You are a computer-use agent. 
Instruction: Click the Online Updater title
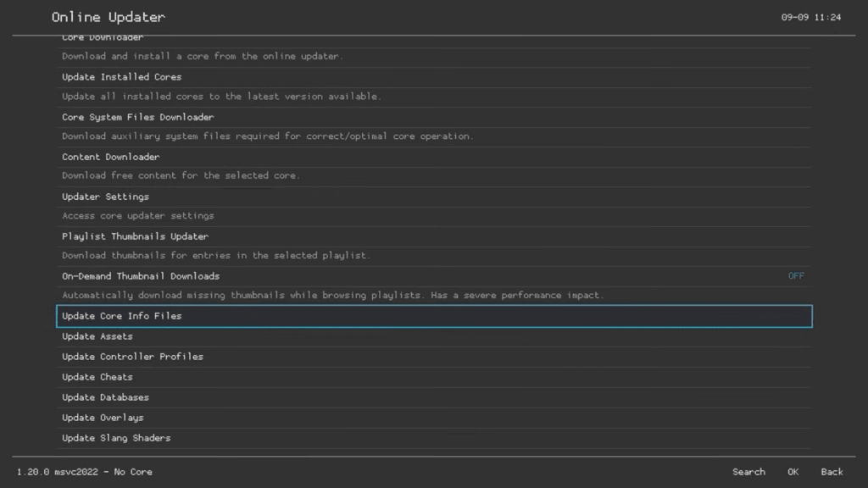(x=108, y=17)
